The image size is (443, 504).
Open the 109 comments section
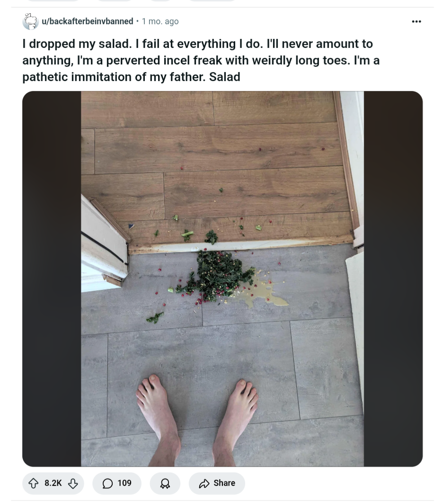pos(117,483)
